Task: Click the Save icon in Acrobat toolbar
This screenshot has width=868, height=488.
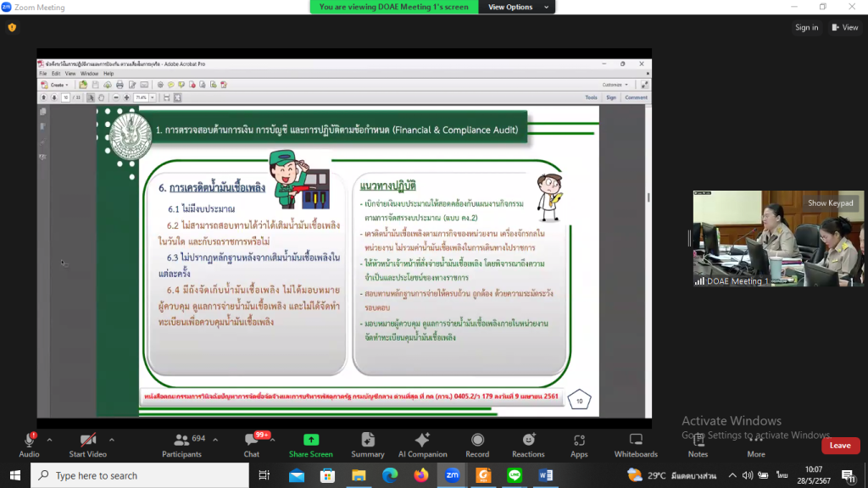Action: [95, 85]
